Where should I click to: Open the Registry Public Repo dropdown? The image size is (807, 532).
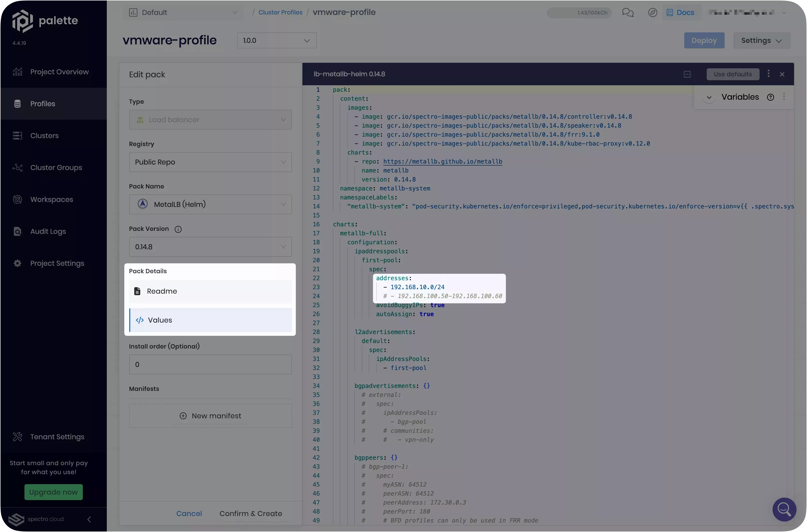(210, 162)
